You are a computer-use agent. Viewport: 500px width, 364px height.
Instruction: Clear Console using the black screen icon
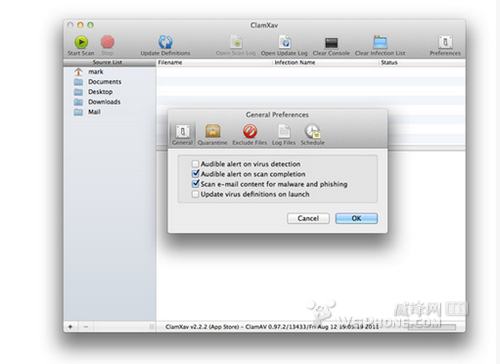[x=331, y=43]
